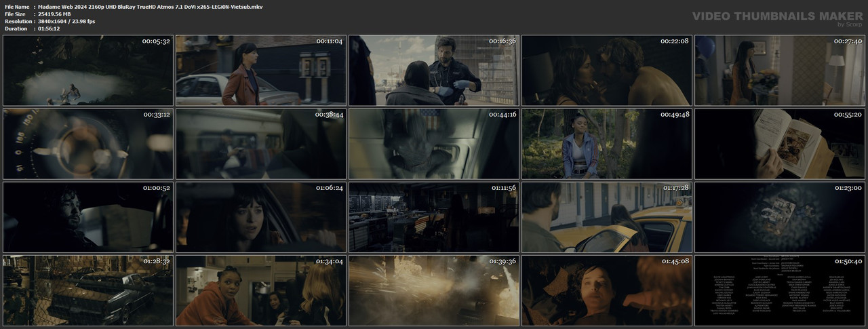Select the thumbnail at timestamp 01:11:56
Image resolution: width=868 pixels, height=329 pixels.
434,217
